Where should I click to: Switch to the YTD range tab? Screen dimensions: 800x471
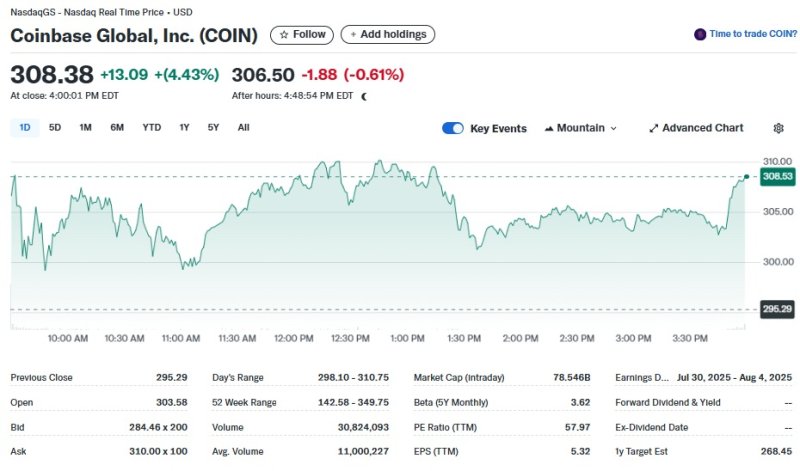[152, 128]
